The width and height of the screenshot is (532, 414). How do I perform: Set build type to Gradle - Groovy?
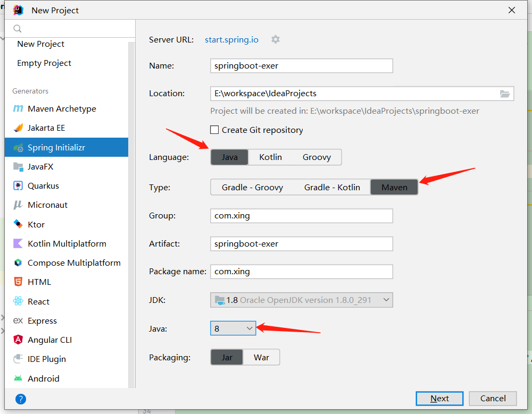(x=252, y=187)
